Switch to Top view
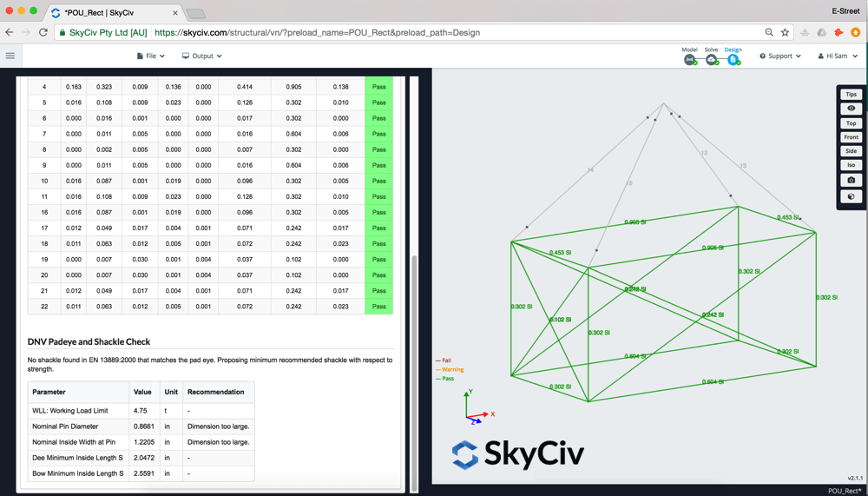This screenshot has height=496, width=868. coord(851,123)
